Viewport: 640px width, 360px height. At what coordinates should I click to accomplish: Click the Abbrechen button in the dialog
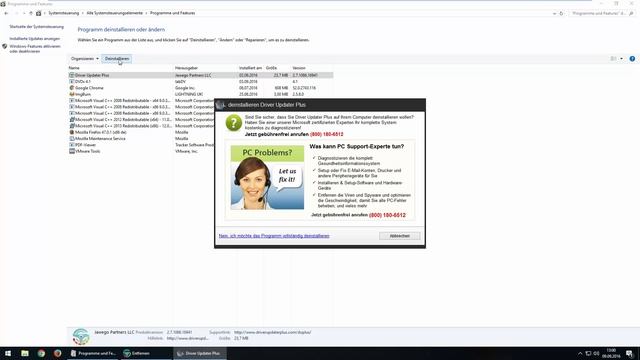400,236
